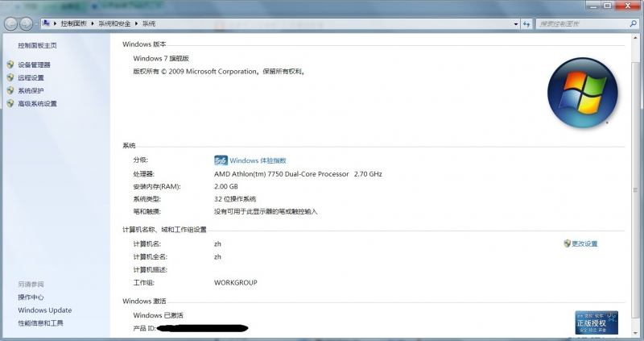Select the 控制面板 breadcrumb
This screenshot has height=341, width=644.
(x=74, y=23)
